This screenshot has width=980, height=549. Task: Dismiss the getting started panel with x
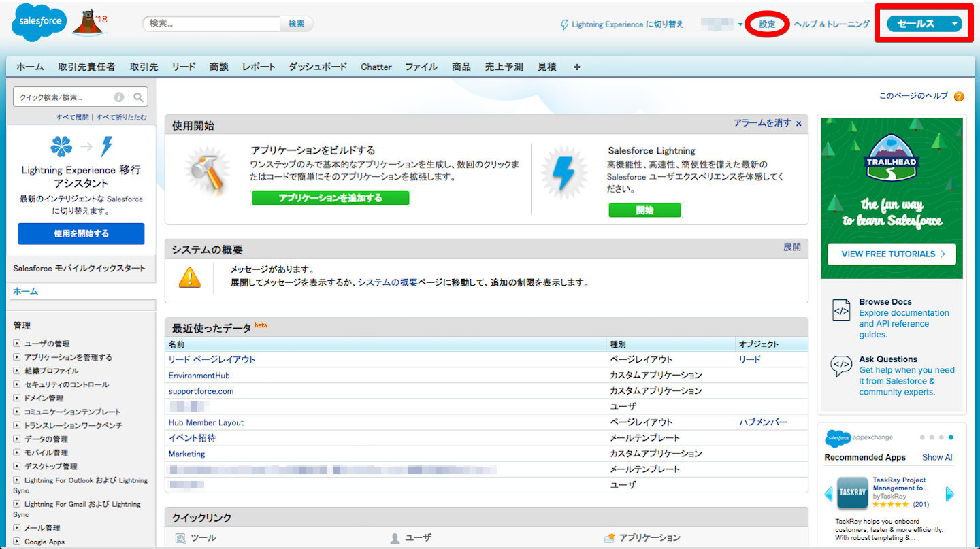pyautogui.click(x=798, y=124)
